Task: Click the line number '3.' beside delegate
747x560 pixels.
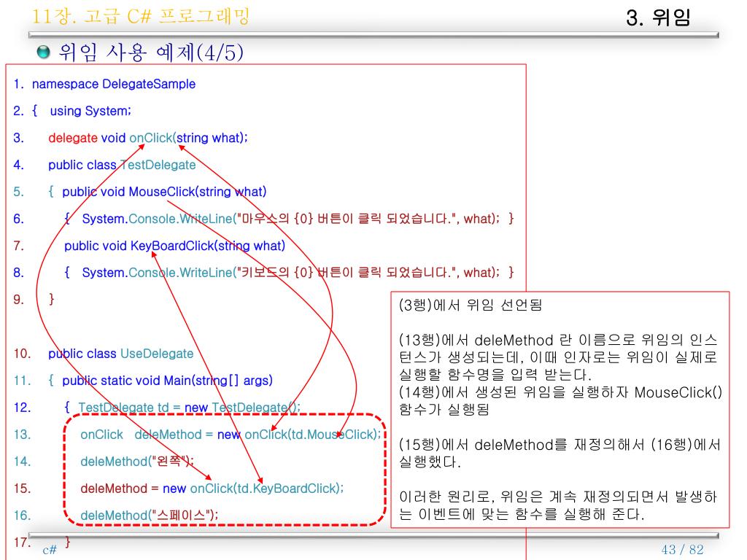Action: 18,138
